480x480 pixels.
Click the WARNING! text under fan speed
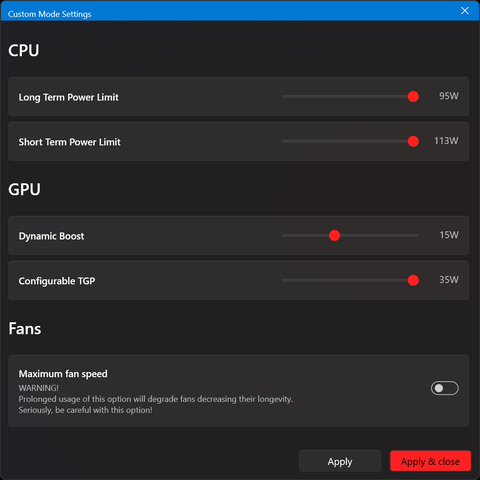pyautogui.click(x=39, y=388)
